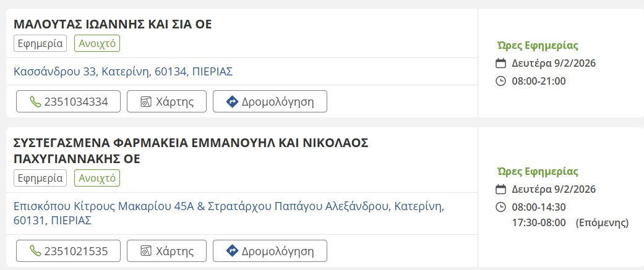Viewport: 644px width, 270px height.
Task: Click map icon in Παχυγιαννάκης Χάρτης button
Action: tap(146, 251)
